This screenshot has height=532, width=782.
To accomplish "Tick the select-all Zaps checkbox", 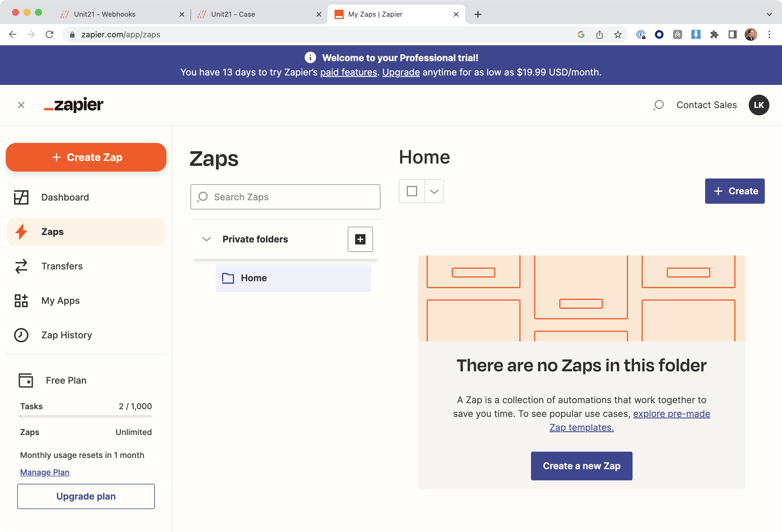I will 412,191.
